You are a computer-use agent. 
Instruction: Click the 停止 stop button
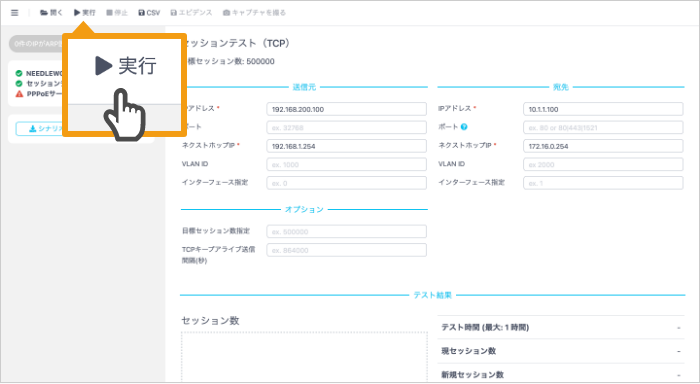(x=117, y=13)
